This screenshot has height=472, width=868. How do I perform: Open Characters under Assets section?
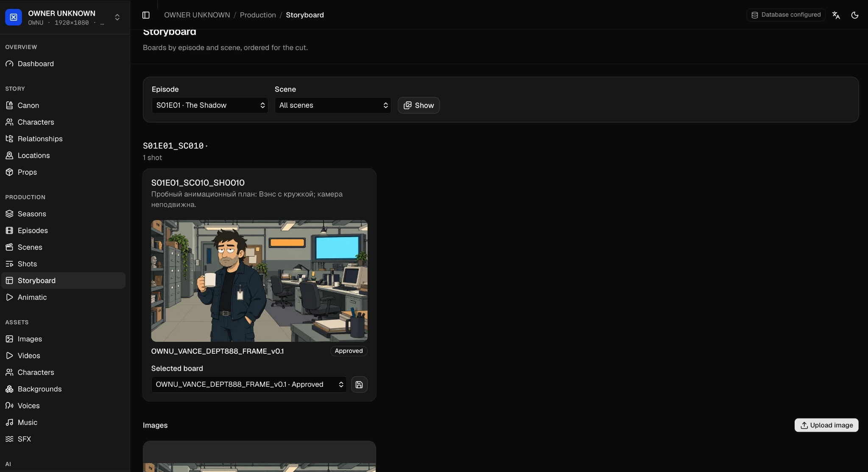64,372
